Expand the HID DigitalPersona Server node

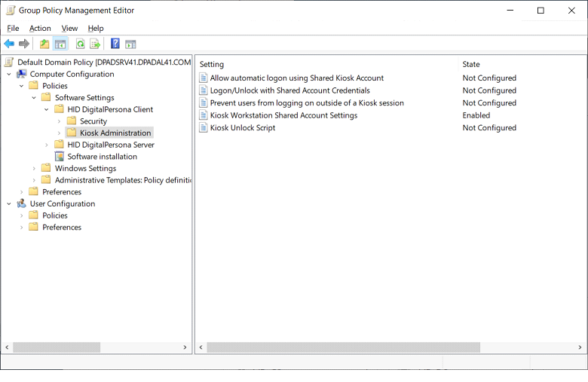tap(47, 145)
